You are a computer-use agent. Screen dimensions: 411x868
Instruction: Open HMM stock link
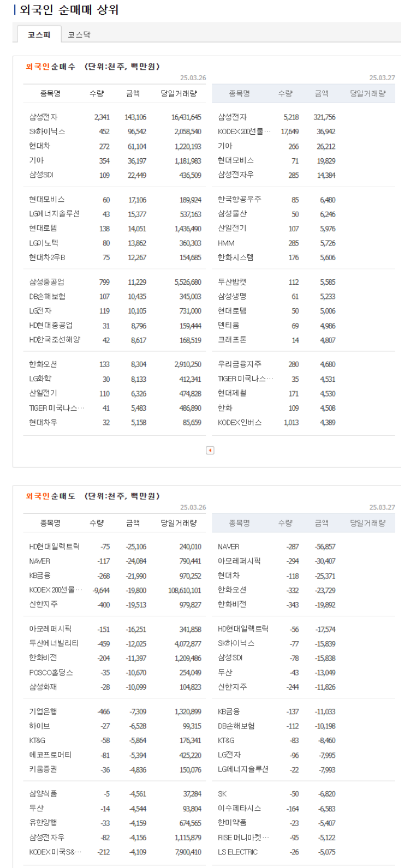(x=226, y=243)
